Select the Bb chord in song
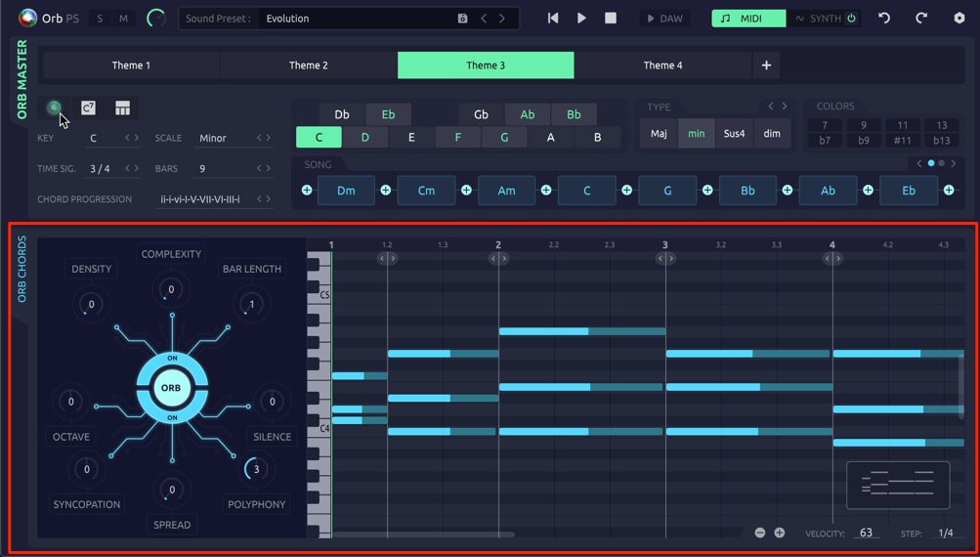 747,191
